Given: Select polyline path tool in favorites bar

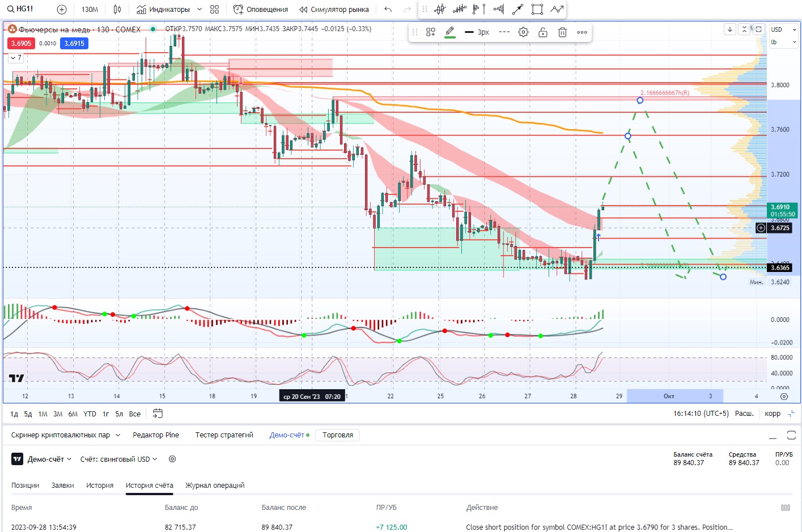Looking at the screenshot, I should coord(557,9).
